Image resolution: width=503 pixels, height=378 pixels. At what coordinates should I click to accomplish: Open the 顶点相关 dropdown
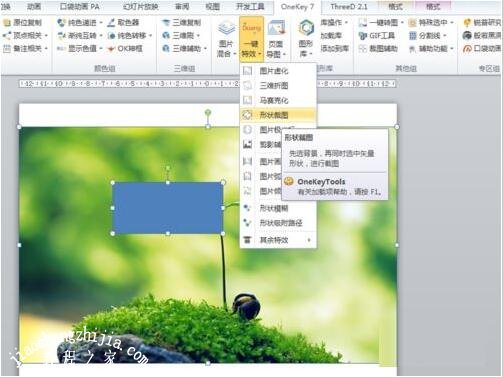pyautogui.click(x=25, y=35)
